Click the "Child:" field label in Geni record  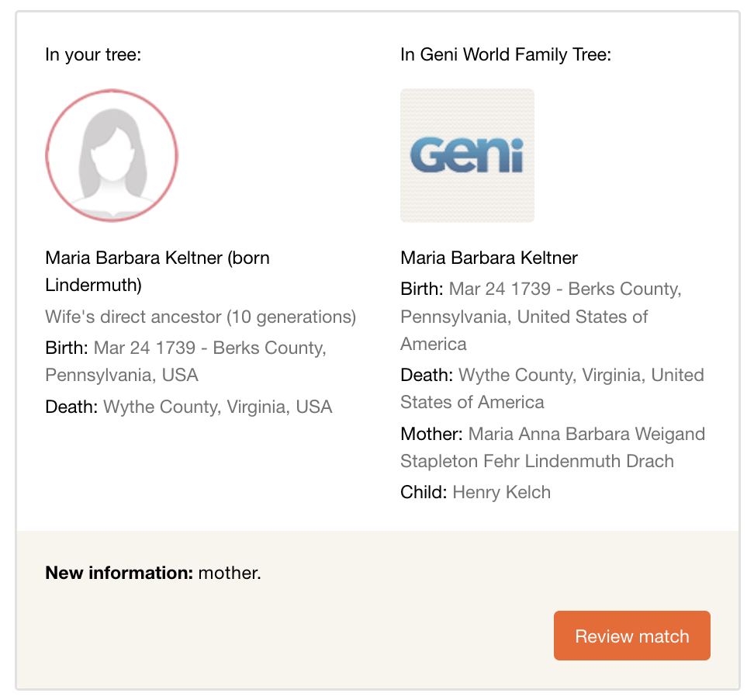point(424,492)
